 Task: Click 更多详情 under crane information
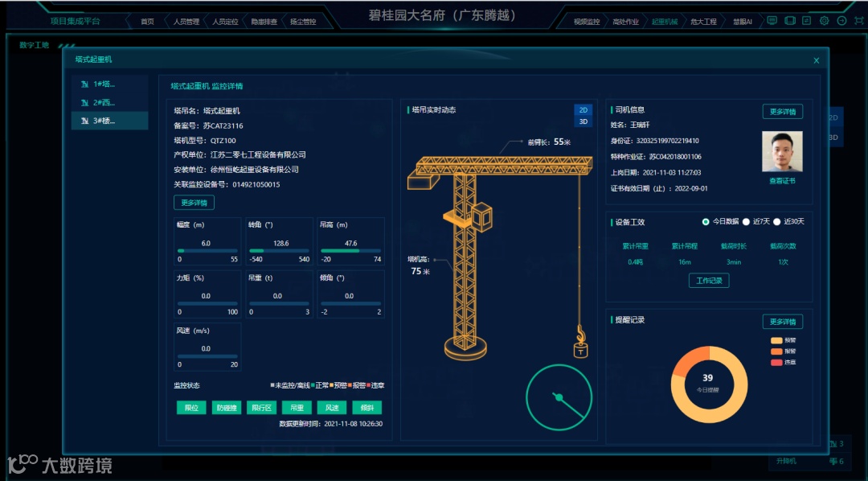pos(194,202)
